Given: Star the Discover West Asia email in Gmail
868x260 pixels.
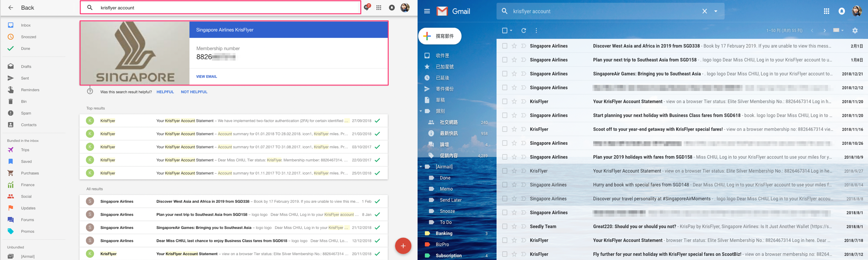Looking at the screenshot, I should [x=514, y=46].
